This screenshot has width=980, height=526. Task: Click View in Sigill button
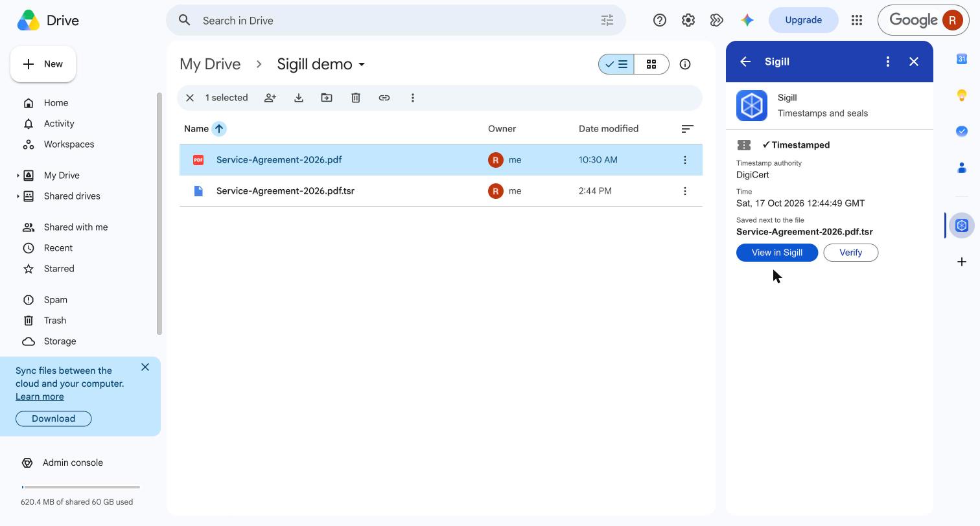tap(777, 253)
